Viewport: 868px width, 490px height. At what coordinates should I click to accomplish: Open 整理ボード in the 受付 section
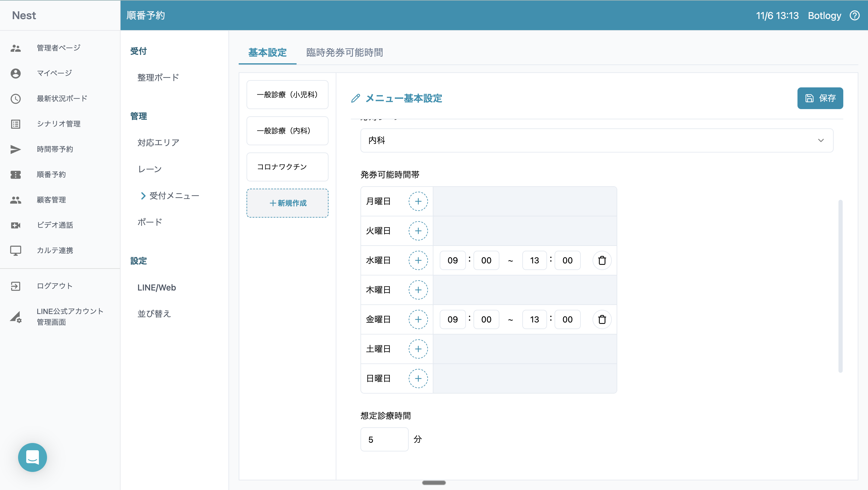(x=158, y=77)
